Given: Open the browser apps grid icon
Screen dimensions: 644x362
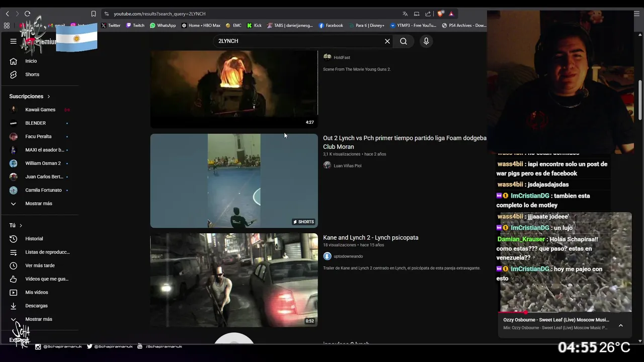Looking at the screenshot, I should [7, 25].
